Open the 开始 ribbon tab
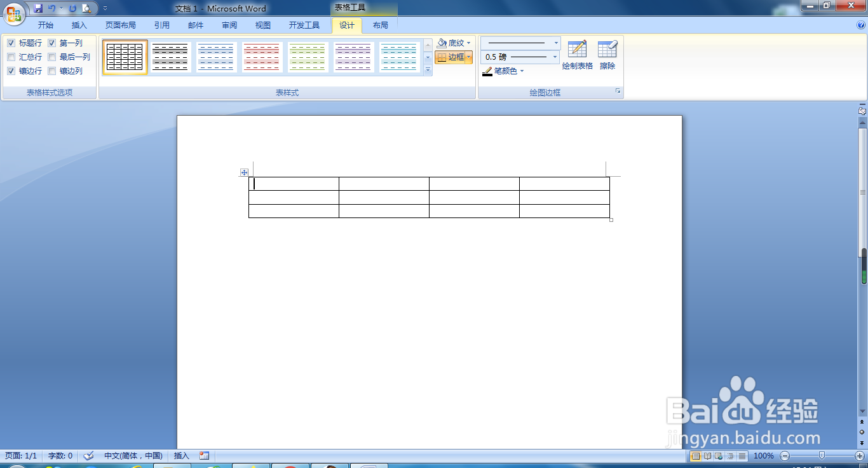 pos(46,25)
